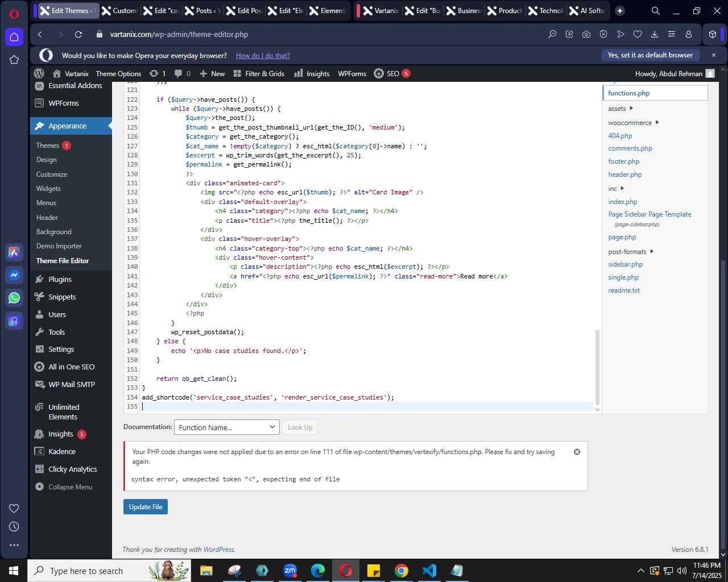The image size is (728, 582).
Task: Open Opera easy setup icon
Action: [672, 34]
